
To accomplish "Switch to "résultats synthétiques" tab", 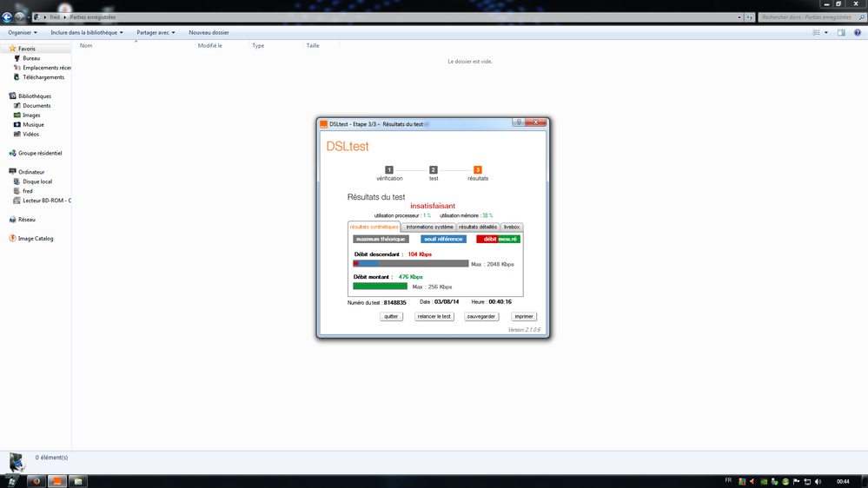I will [x=374, y=227].
